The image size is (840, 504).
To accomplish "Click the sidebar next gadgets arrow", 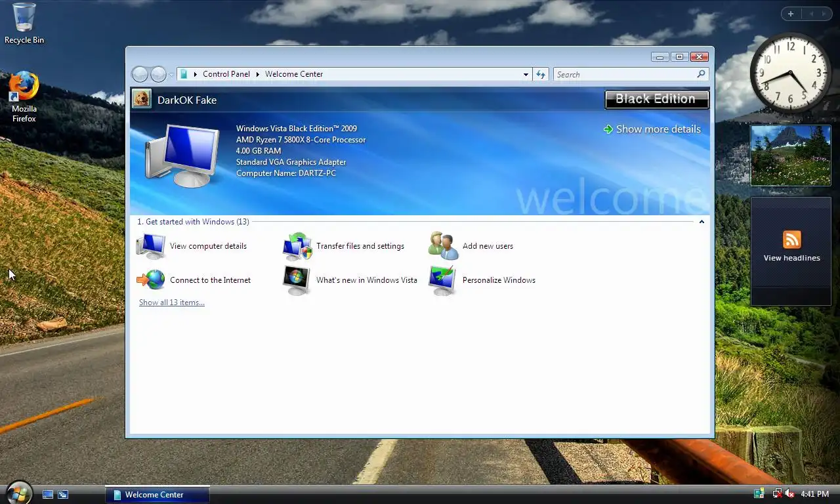I will (824, 14).
